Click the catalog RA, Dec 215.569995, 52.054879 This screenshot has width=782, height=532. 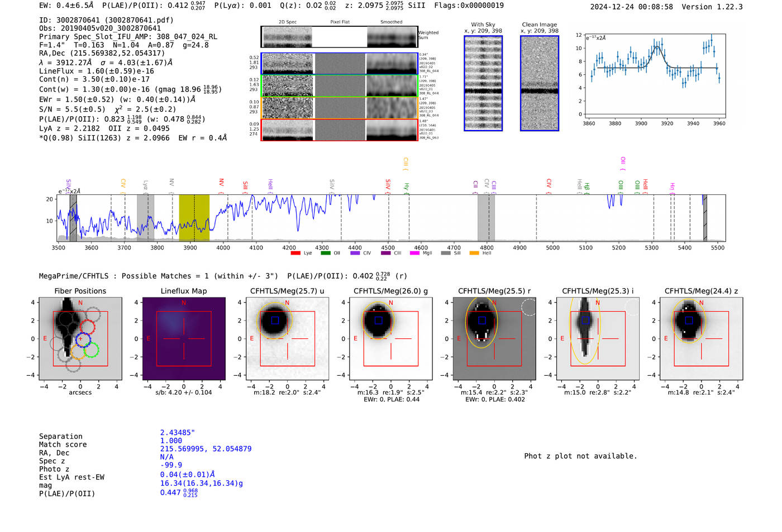(x=206, y=449)
